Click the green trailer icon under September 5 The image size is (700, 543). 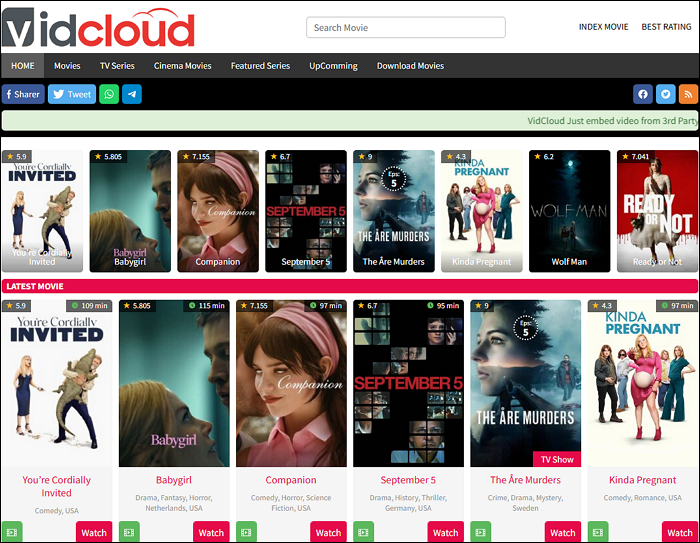pyautogui.click(x=363, y=532)
